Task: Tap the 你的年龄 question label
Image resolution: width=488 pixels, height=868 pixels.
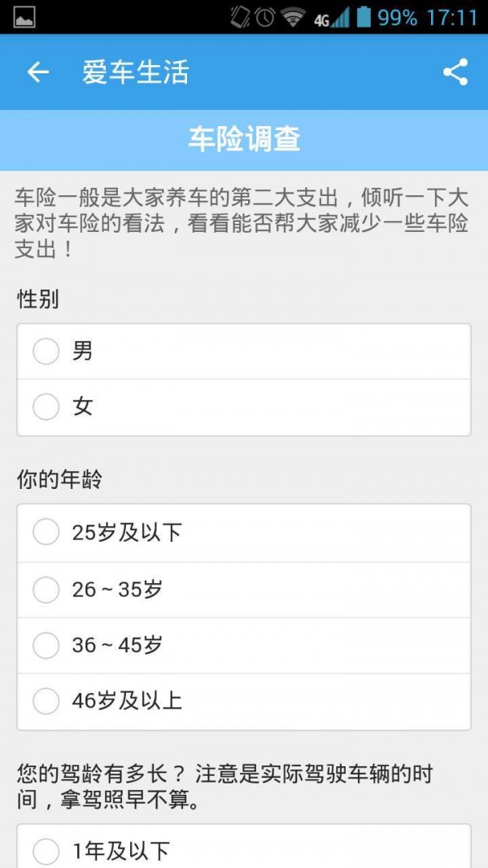Action: click(59, 480)
